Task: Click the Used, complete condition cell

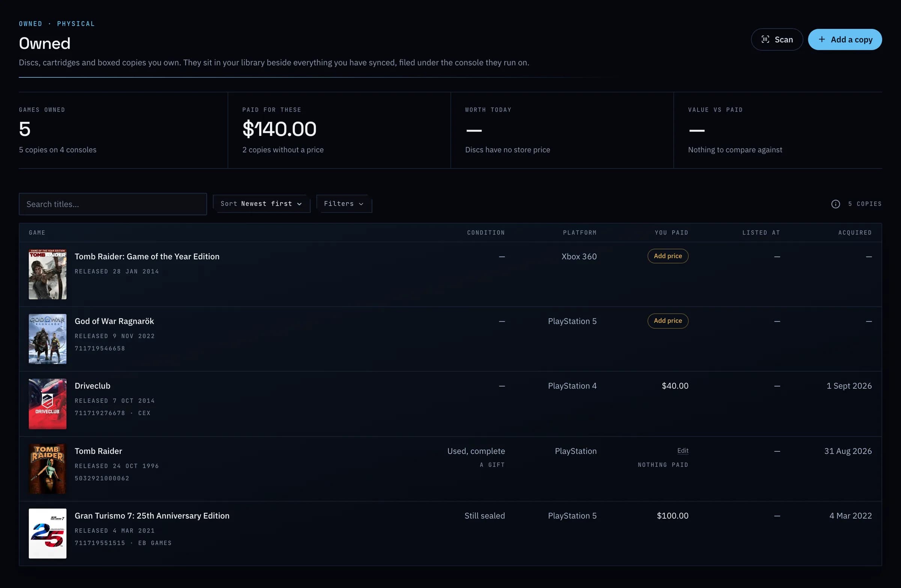Action: [476, 451]
